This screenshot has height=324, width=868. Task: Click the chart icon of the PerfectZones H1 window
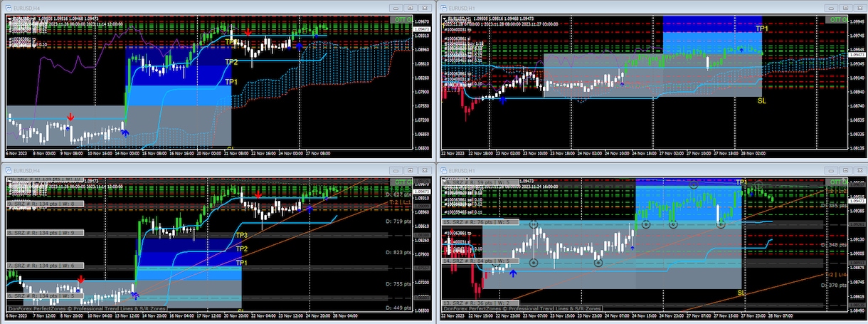pyautogui.click(x=445, y=170)
